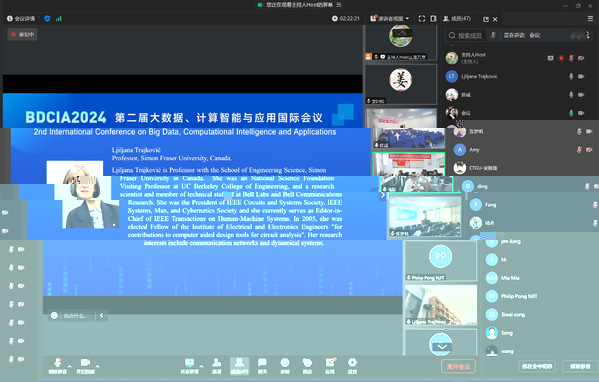
Task: Toggle the side panel layout icon next to fullscreen
Action: pyautogui.click(x=434, y=18)
